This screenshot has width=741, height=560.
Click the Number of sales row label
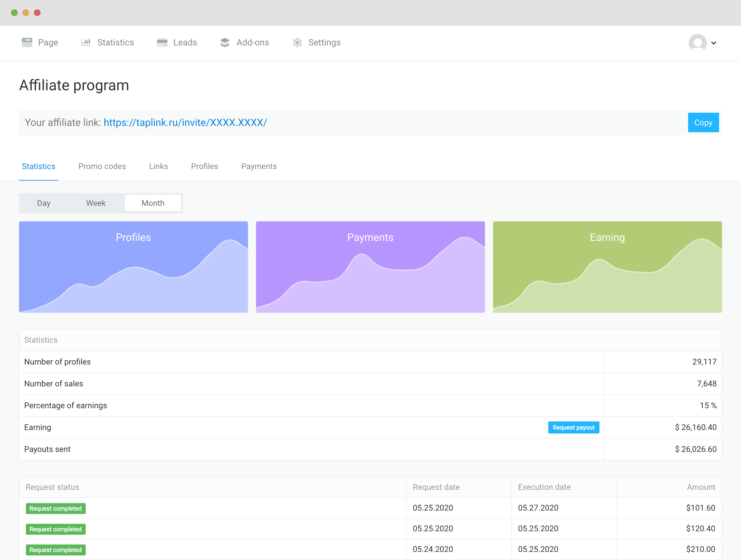tap(54, 383)
